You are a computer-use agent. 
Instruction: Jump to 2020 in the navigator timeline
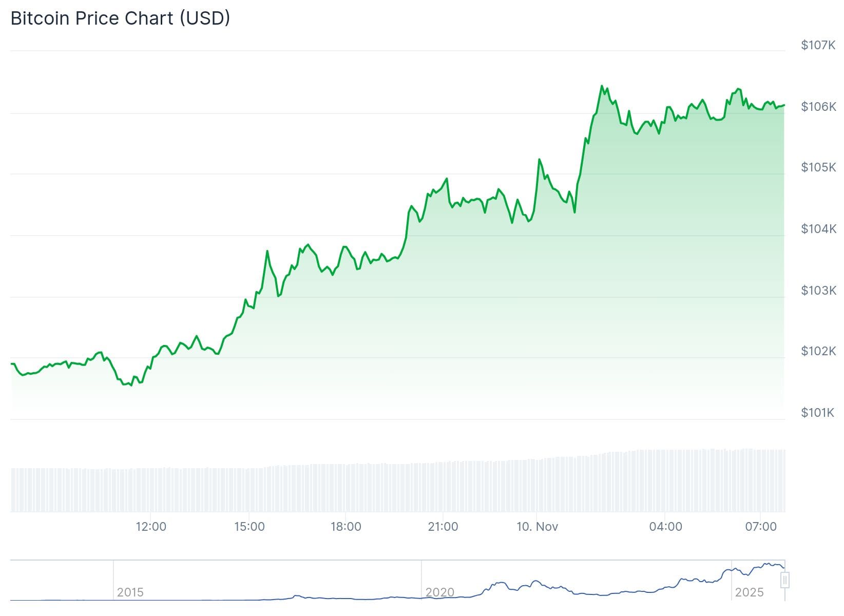coord(440,592)
